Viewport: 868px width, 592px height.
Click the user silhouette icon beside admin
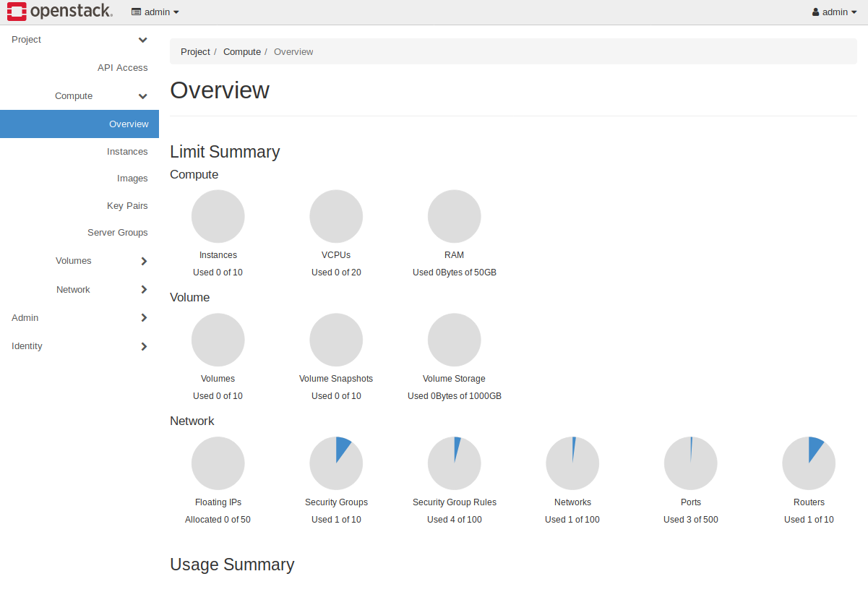(x=816, y=12)
